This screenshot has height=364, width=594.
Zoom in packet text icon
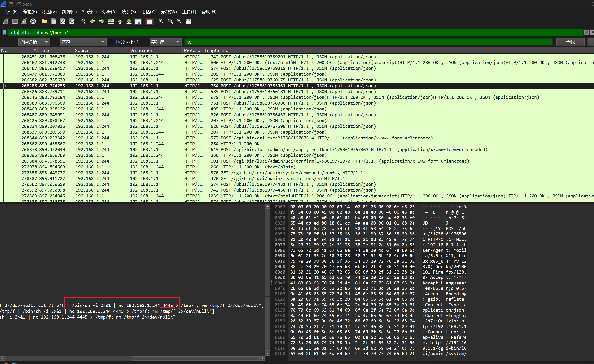[x=161, y=22]
